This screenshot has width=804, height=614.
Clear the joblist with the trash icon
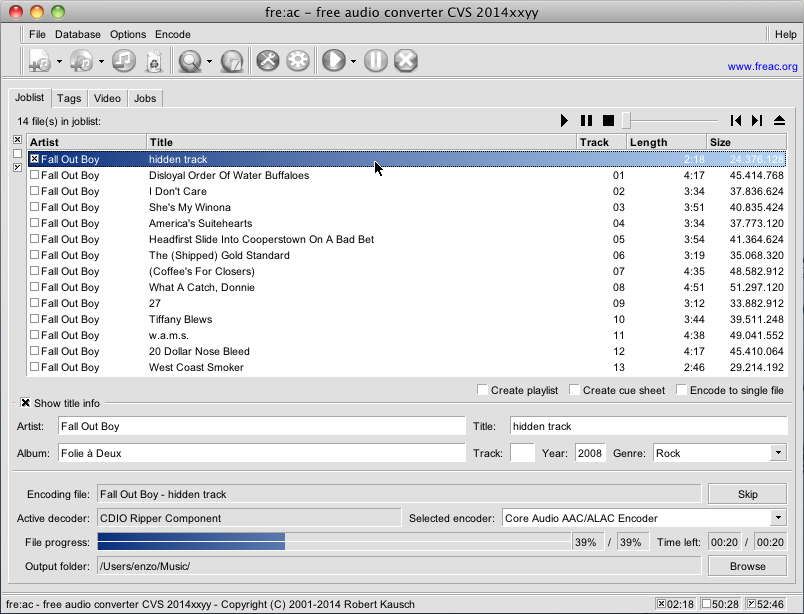coord(154,61)
